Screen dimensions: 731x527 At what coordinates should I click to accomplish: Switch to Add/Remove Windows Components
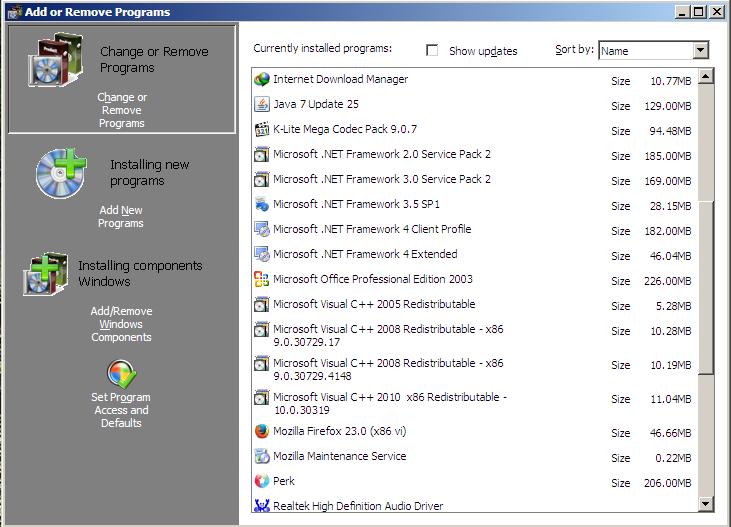(x=121, y=324)
